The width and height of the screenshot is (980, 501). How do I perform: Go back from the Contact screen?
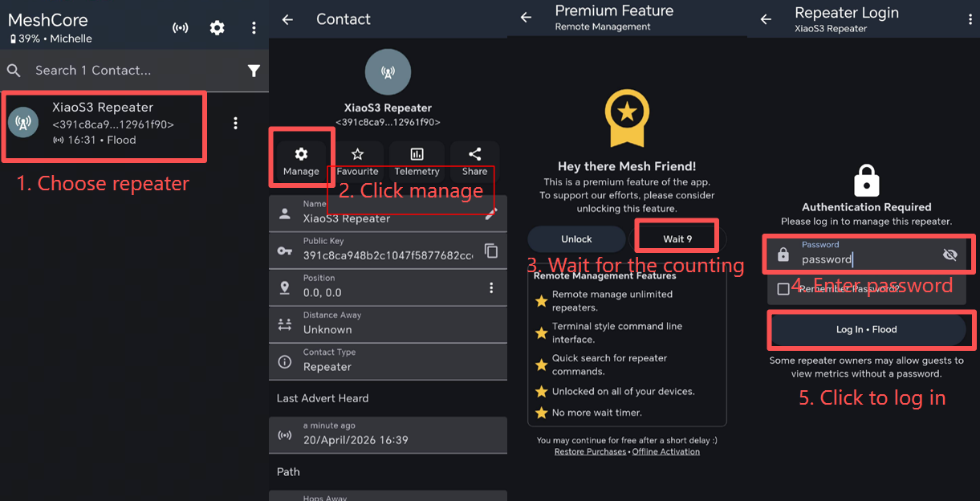click(x=287, y=20)
